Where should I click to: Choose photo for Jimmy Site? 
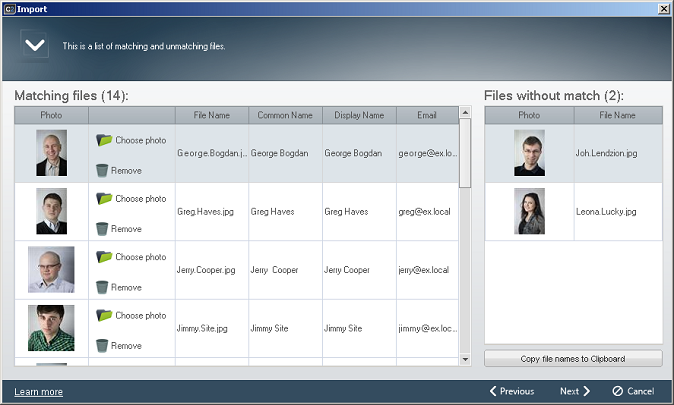point(131,315)
